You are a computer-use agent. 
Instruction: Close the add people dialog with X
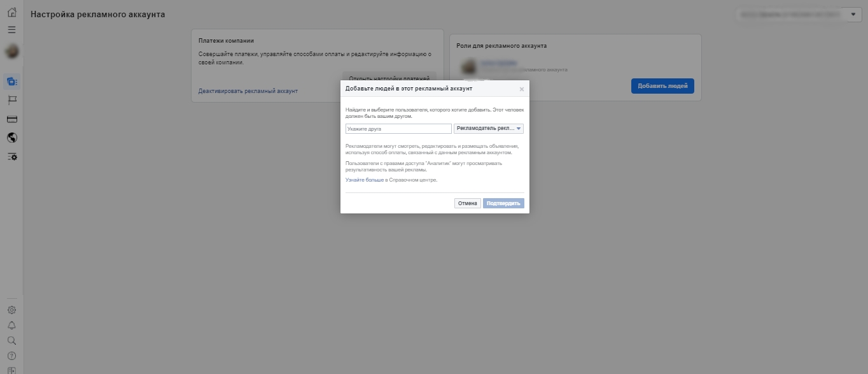coord(522,89)
